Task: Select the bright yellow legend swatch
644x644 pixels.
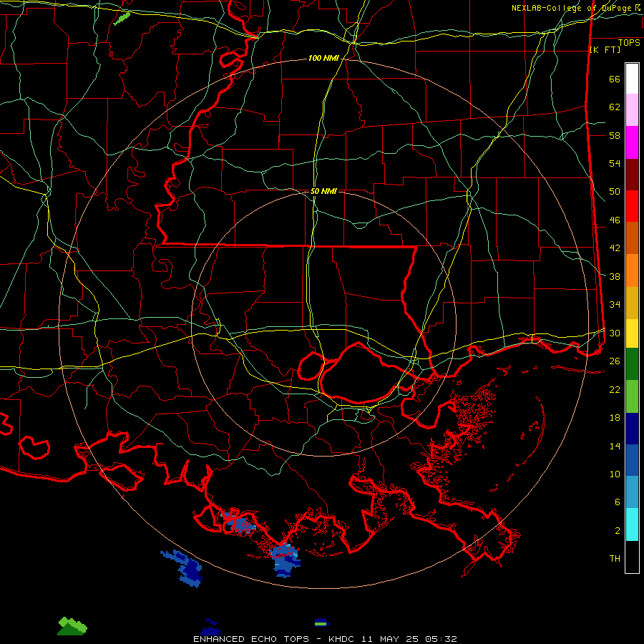Action: click(632, 333)
